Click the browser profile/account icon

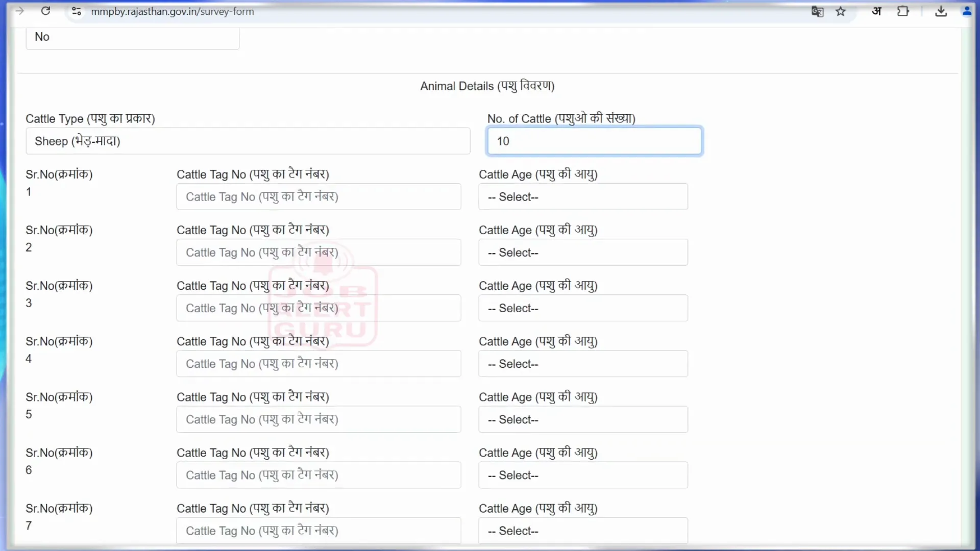pyautogui.click(x=967, y=11)
